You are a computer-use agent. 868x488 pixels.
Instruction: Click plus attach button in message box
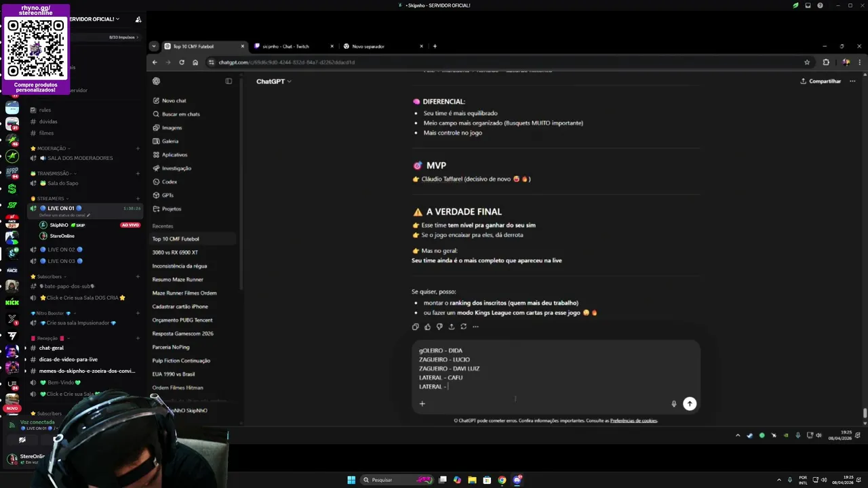pos(422,404)
